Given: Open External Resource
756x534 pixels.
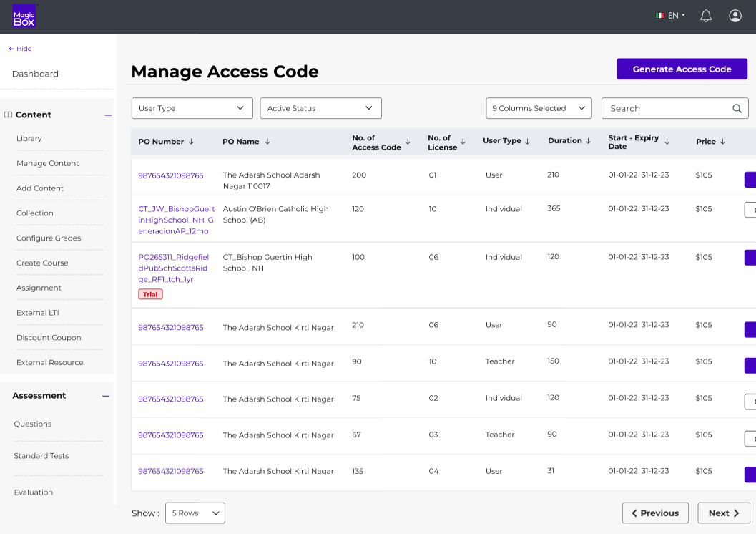Looking at the screenshot, I should 49,363.
